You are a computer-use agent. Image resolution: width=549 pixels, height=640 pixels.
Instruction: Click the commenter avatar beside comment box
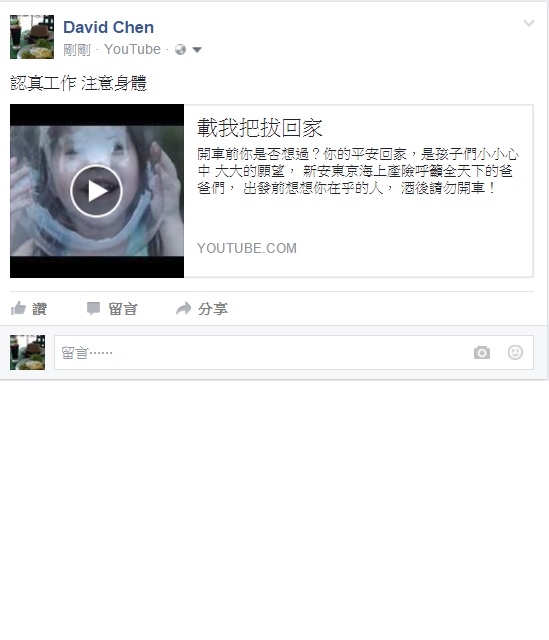click(x=27, y=352)
